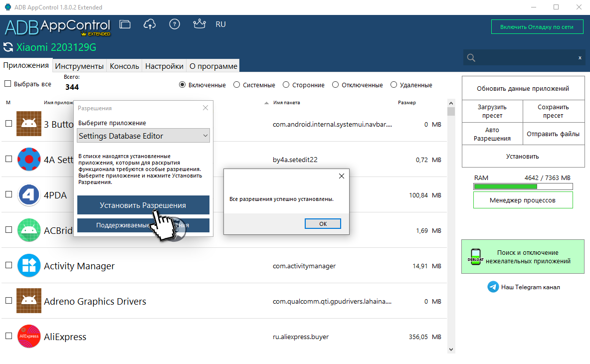Select the Системные radio button
Screen dimensions: 590x364
click(237, 85)
